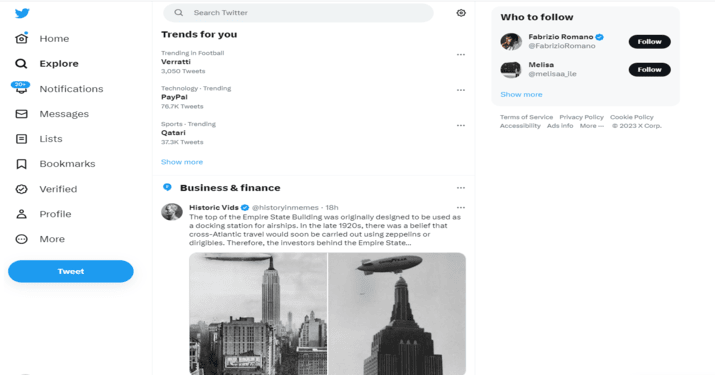
Task: Open more options for Qatari trend
Action: point(461,125)
